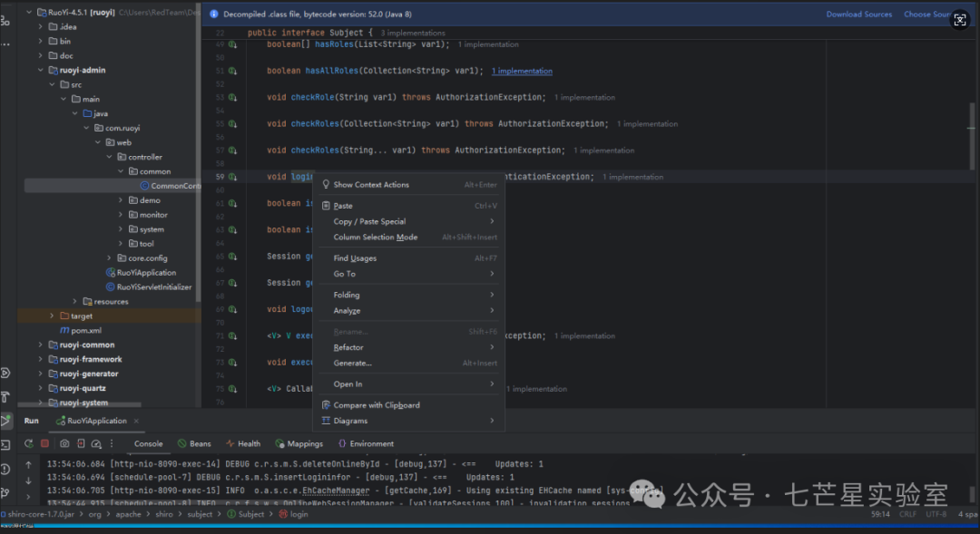Open the Services tool window icon
This screenshot has width=980, height=534.
(x=5, y=373)
